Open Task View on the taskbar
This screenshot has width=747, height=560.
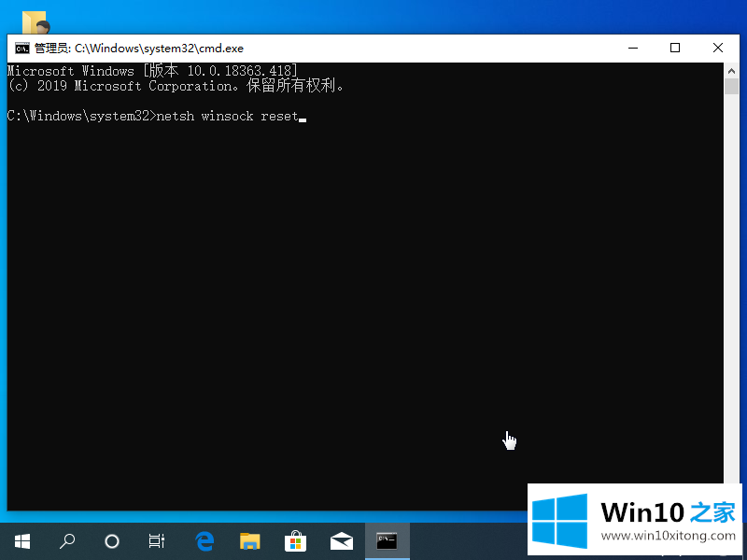pyautogui.click(x=157, y=540)
